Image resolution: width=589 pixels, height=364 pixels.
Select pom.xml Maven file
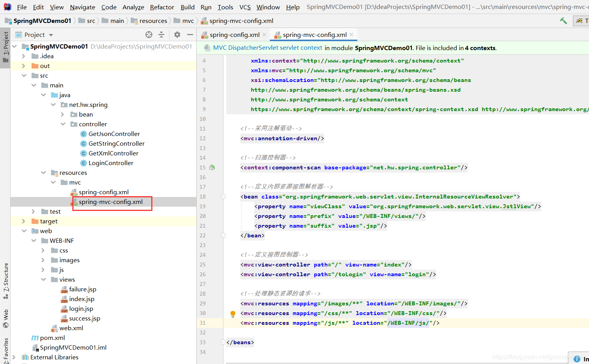48,338
